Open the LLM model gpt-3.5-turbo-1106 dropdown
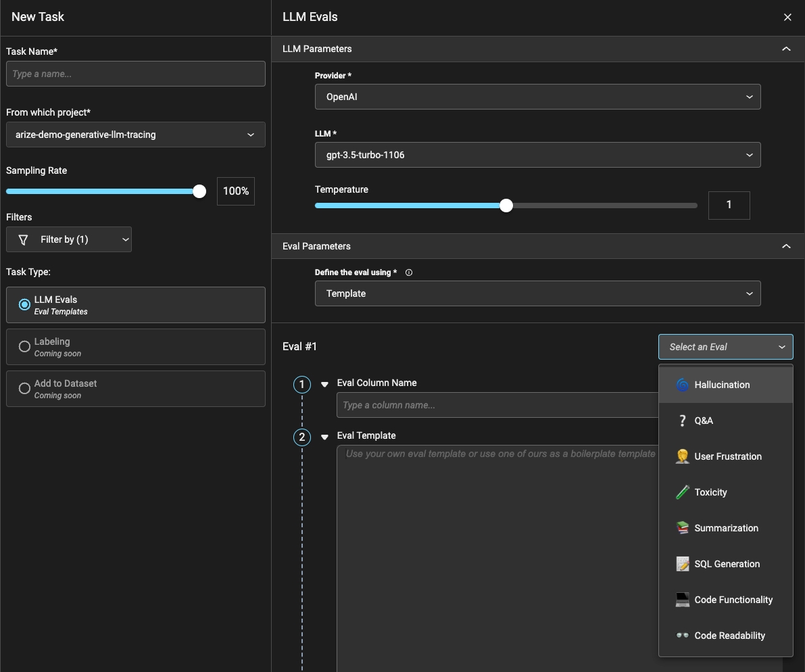 pyautogui.click(x=537, y=155)
